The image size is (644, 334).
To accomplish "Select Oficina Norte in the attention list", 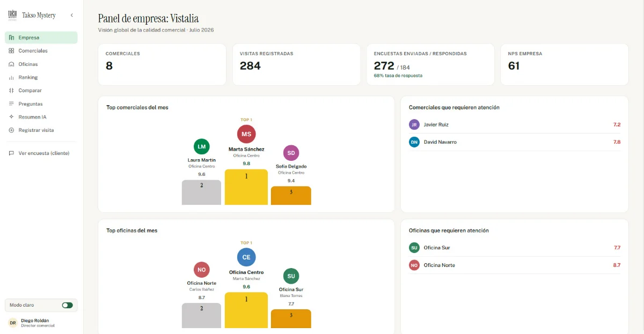I will [515, 265].
